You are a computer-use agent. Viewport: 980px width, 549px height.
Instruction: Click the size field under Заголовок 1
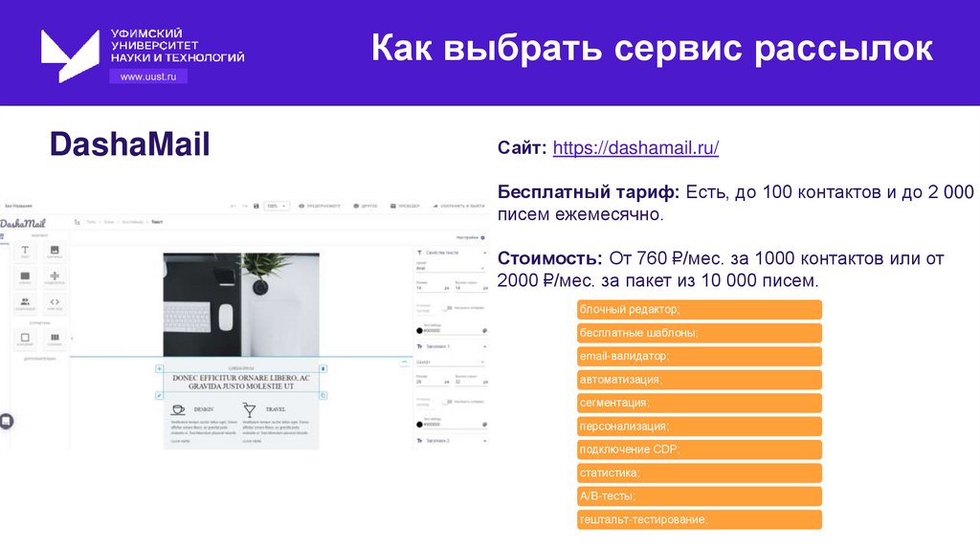point(433,382)
